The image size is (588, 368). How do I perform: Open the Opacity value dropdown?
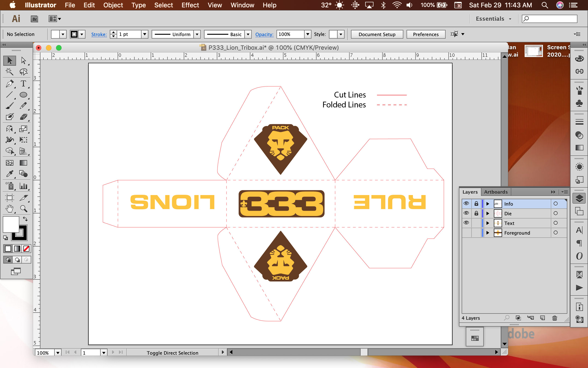308,34
